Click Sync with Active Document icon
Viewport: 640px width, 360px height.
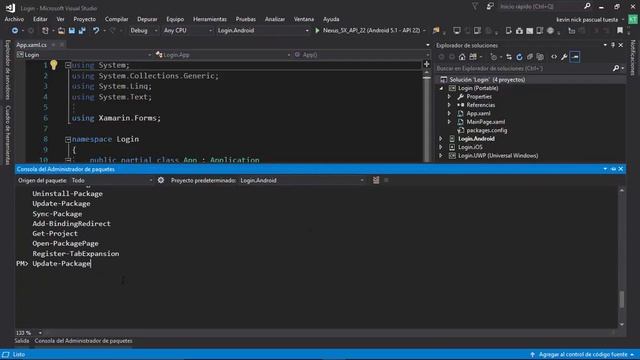tap(509, 57)
